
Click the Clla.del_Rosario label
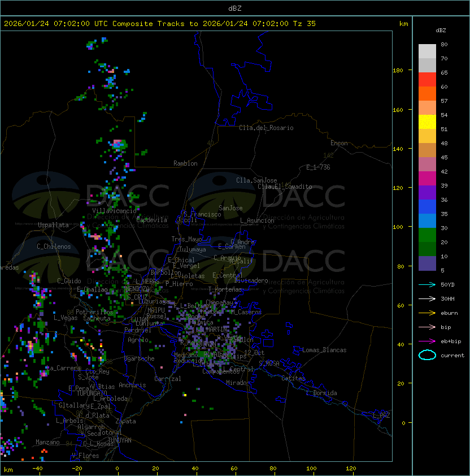(266, 128)
